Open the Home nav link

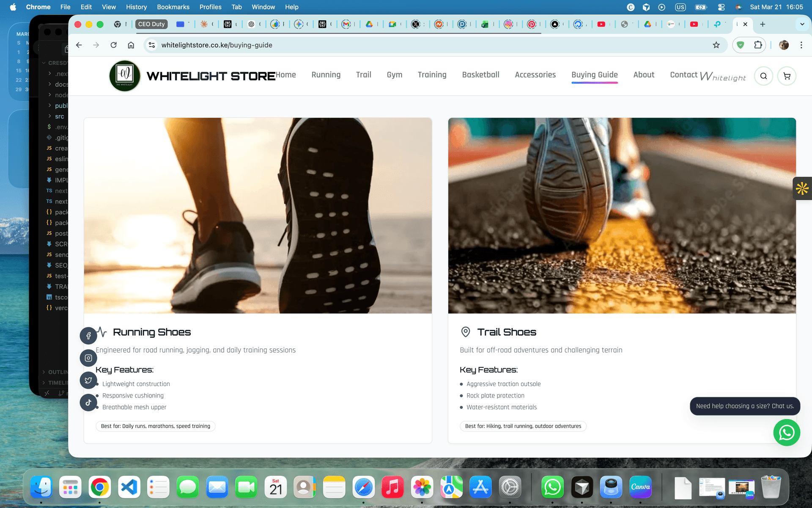286,75
